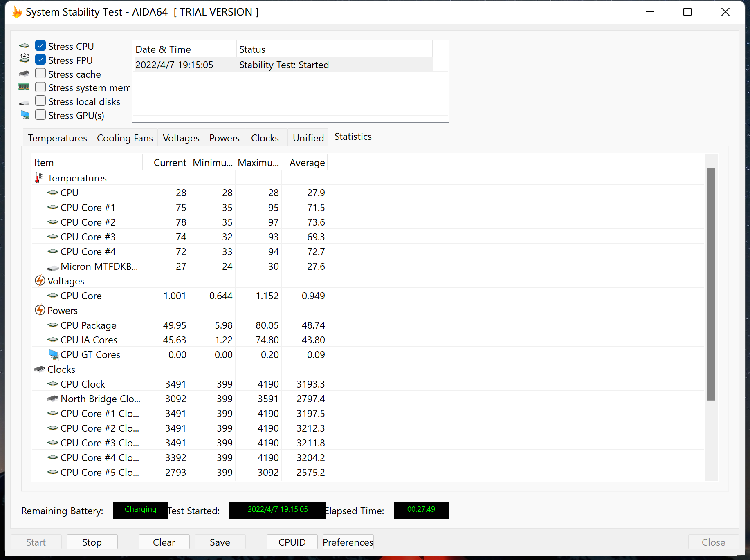This screenshot has width=750, height=560.
Task: Click the Close button at bottom right
Action: (x=714, y=542)
